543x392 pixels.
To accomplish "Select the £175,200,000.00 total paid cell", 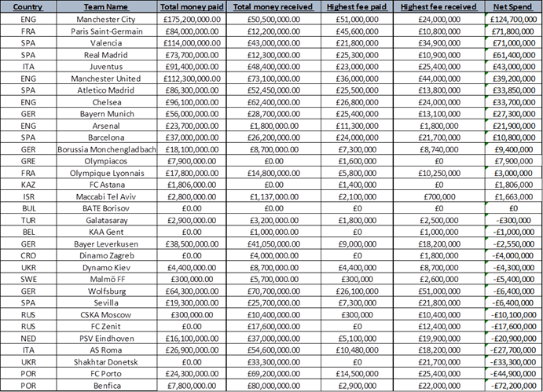I will click(x=192, y=19).
